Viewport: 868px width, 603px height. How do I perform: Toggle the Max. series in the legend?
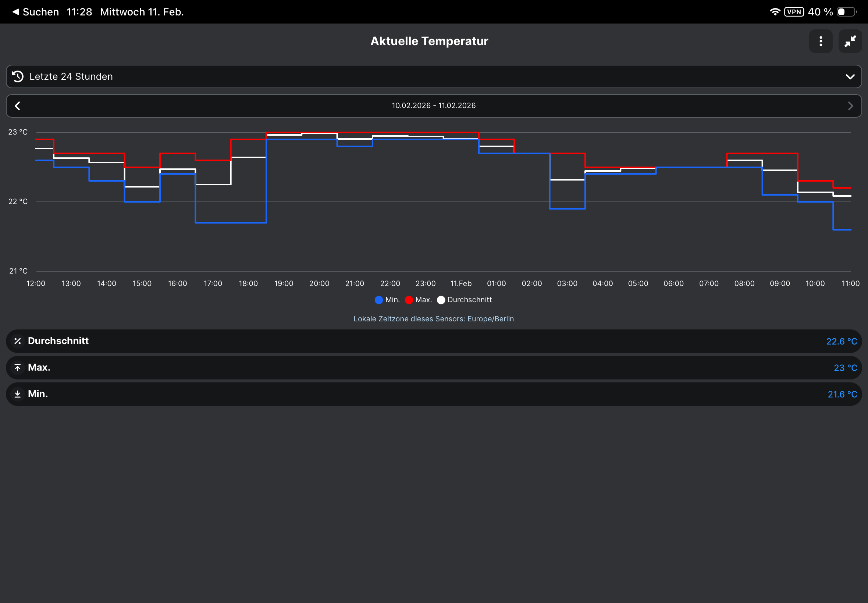point(423,300)
